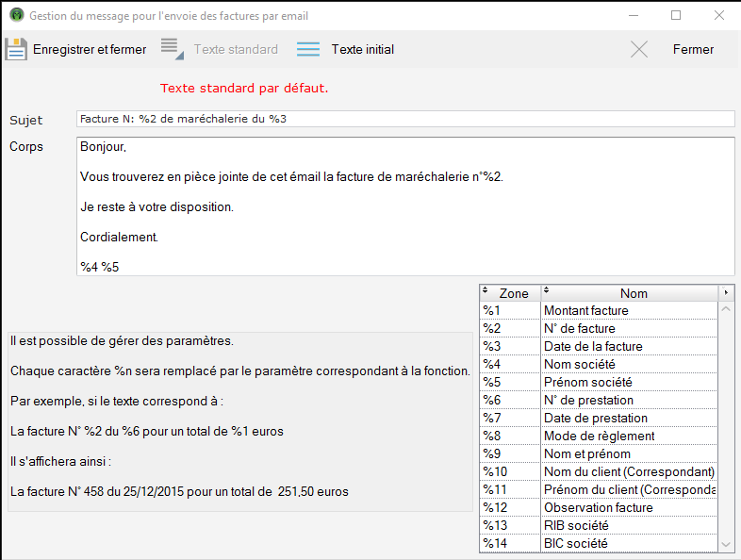Select the Date de prestation row

[x=599, y=419]
